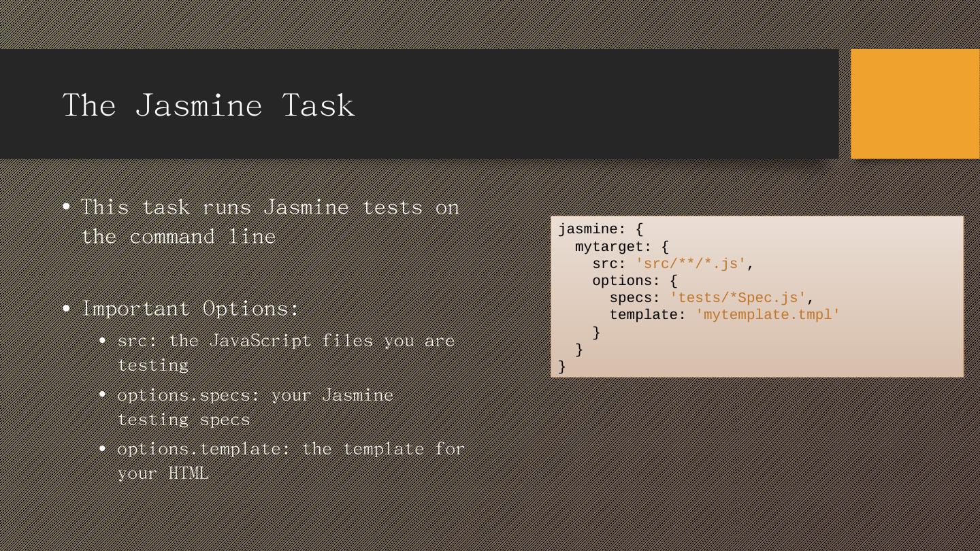This screenshot has width=980, height=551.
Task: Click the orange string 'tests/*Spec.js' in the code
Action: tap(738, 298)
